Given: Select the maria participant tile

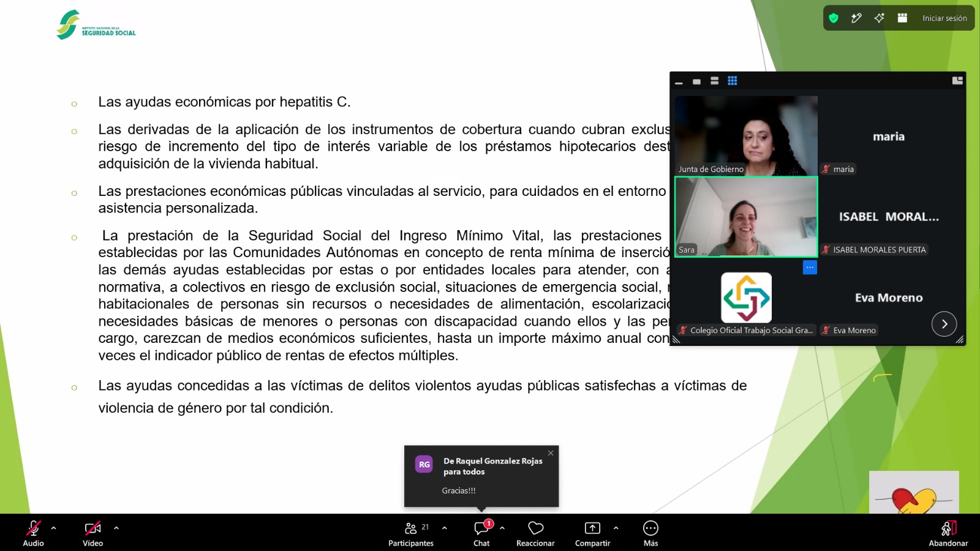Looking at the screenshot, I should point(889,135).
